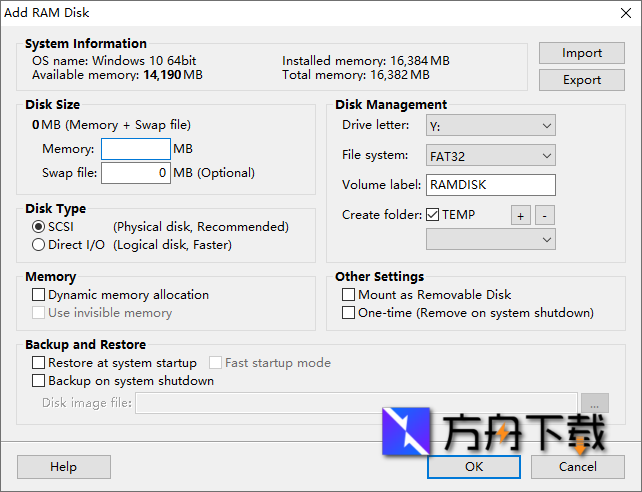Close the Add RAM Disk dialog

click(626, 11)
